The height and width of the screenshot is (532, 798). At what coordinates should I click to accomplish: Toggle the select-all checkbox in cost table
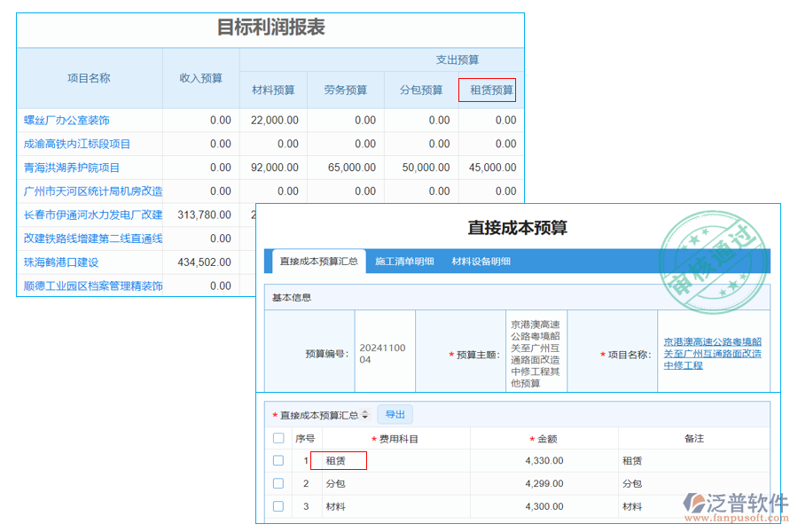tap(278, 438)
